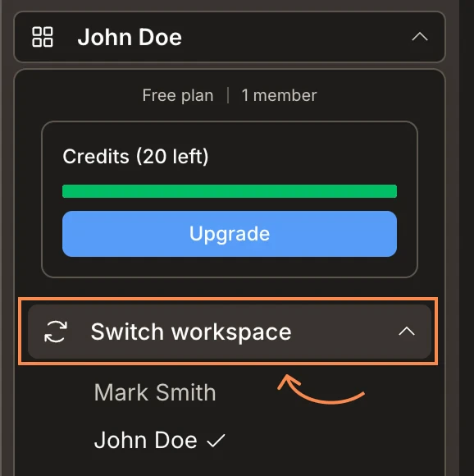Select the John Doe workspace entry

tap(146, 440)
